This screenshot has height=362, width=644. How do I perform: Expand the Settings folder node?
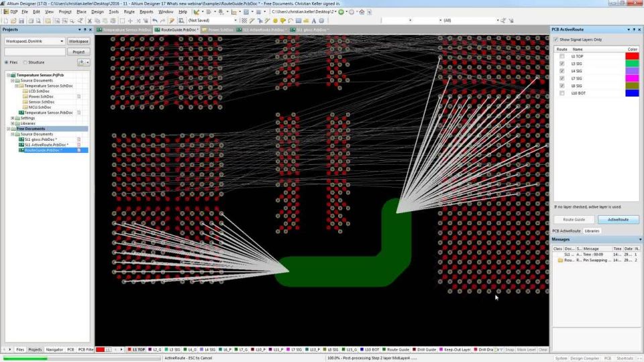tap(12, 118)
